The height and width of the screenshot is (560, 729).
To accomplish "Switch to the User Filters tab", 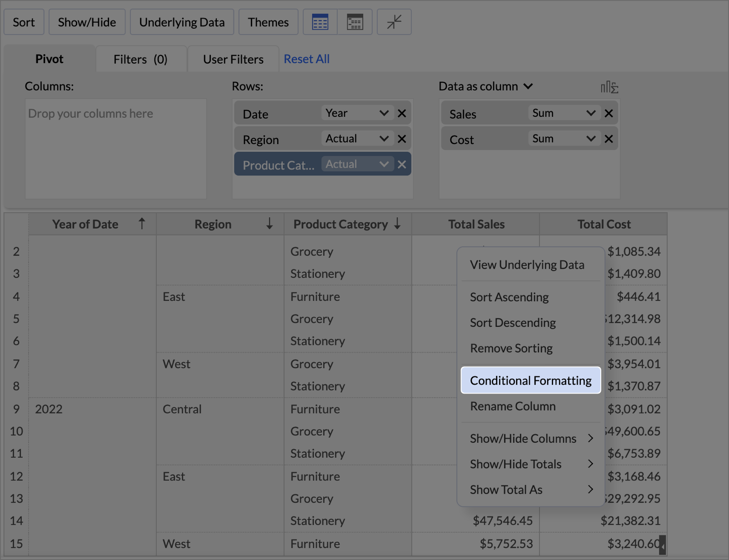I will point(233,59).
